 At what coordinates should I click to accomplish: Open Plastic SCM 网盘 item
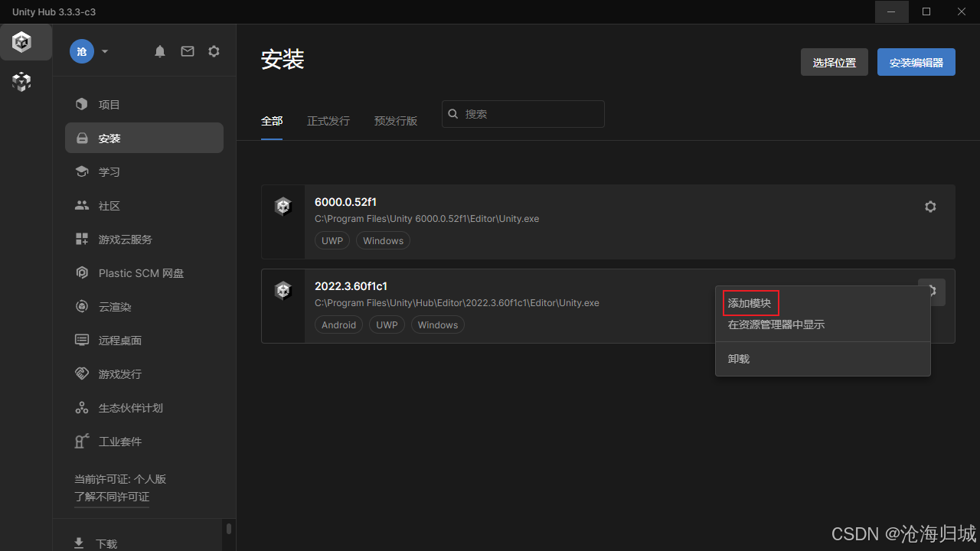(x=144, y=272)
